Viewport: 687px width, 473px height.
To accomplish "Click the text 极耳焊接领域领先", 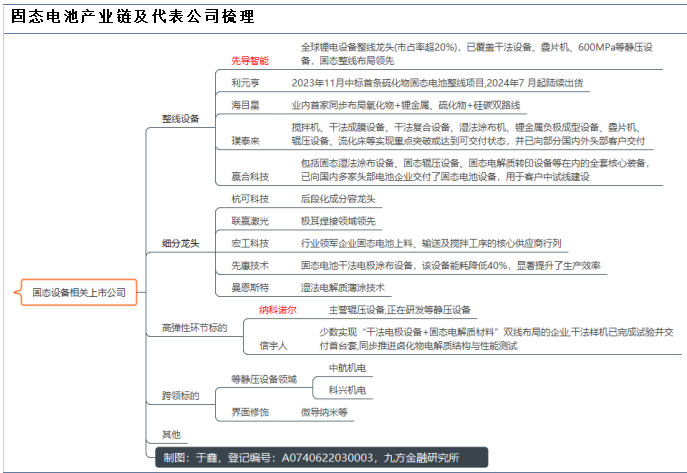I will click(x=338, y=221).
